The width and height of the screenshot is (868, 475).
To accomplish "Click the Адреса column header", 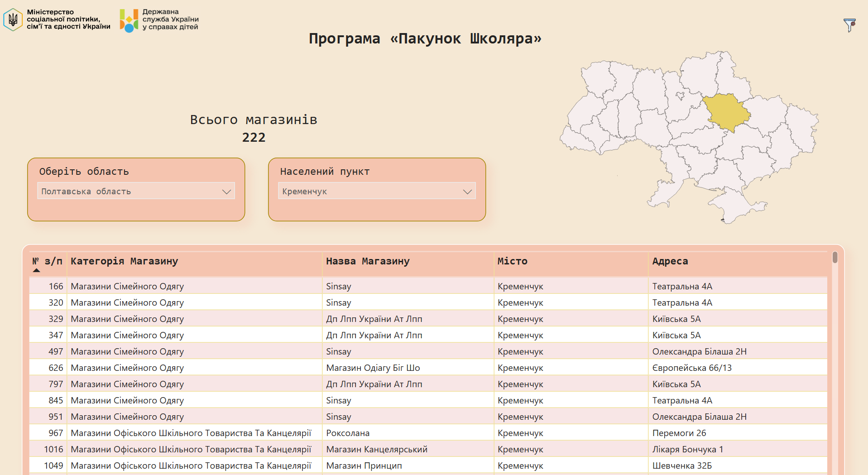I will (x=670, y=261).
